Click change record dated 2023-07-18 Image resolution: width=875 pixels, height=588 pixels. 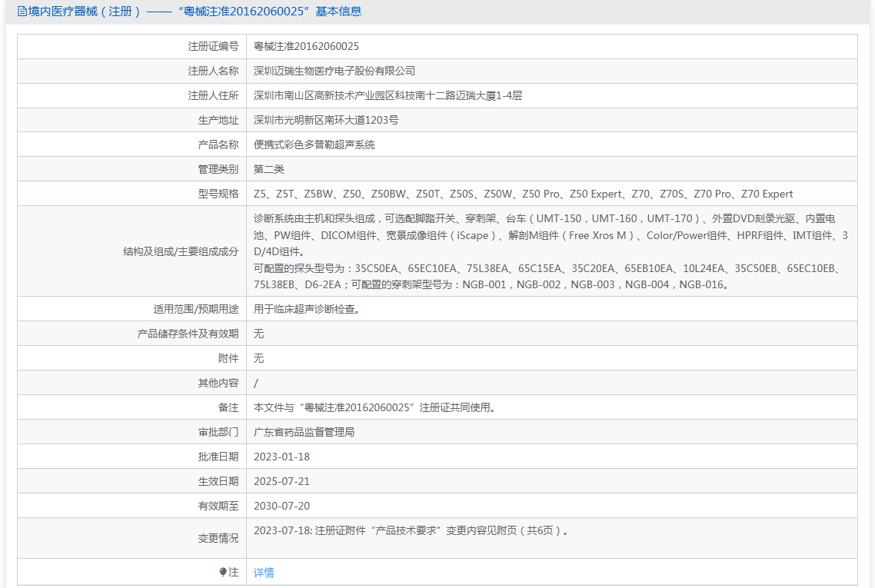[411, 530]
